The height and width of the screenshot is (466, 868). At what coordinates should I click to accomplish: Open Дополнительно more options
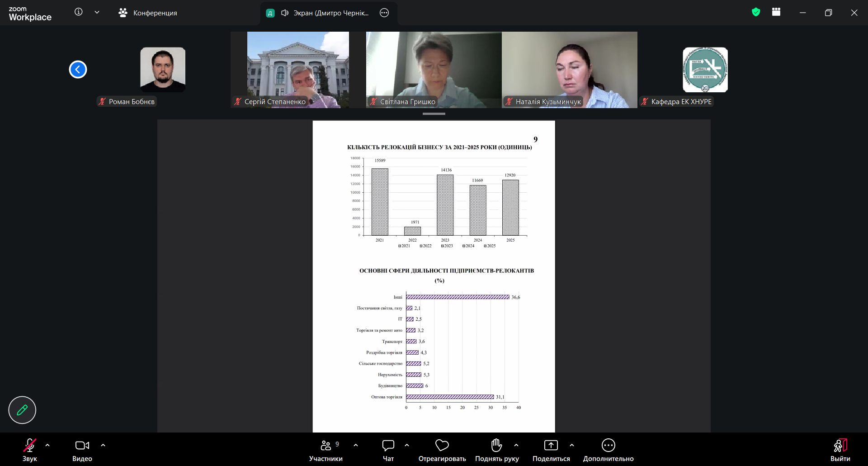tap(609, 451)
